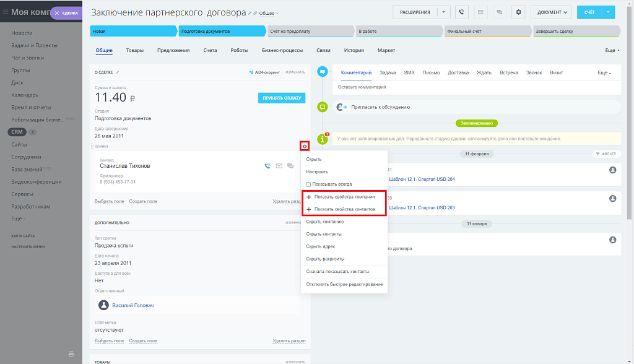Toggle the Показывать всегда checkbox
634x364 pixels.
[x=308, y=184]
